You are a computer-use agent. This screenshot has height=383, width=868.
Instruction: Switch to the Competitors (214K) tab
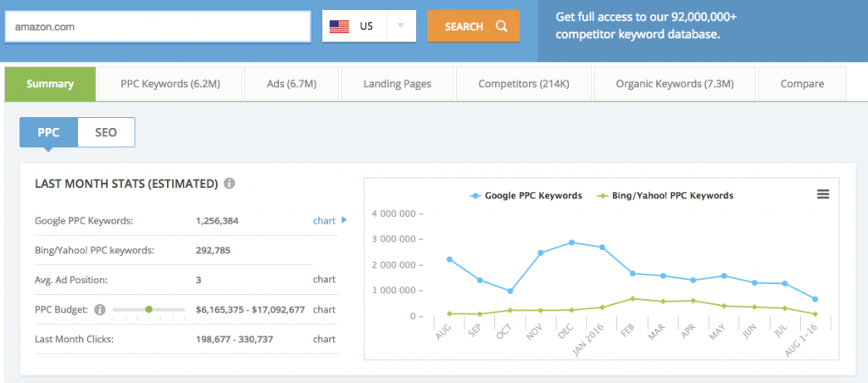pos(523,84)
